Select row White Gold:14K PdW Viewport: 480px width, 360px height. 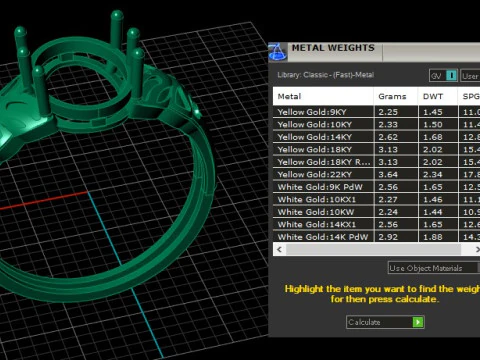(376, 237)
